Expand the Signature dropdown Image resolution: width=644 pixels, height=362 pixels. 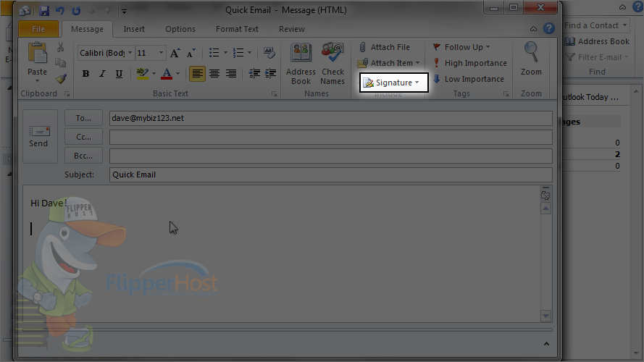(417, 83)
